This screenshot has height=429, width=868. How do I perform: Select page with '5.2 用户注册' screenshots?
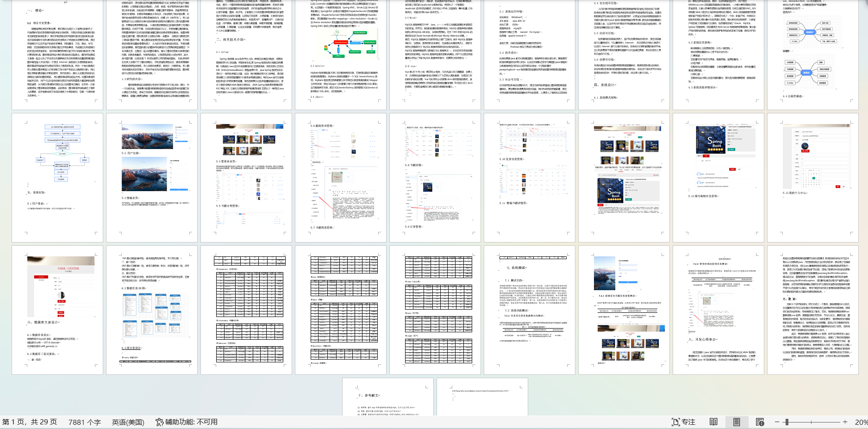coord(152,178)
